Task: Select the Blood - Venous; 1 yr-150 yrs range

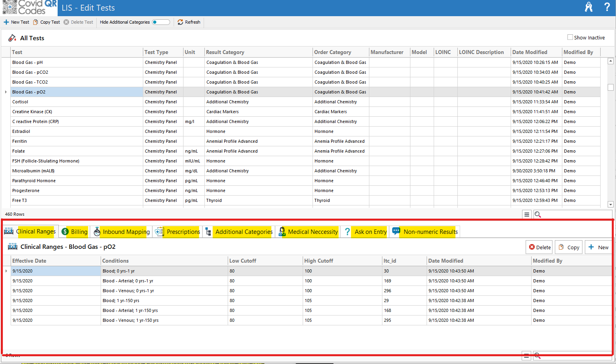Action: click(311, 320)
